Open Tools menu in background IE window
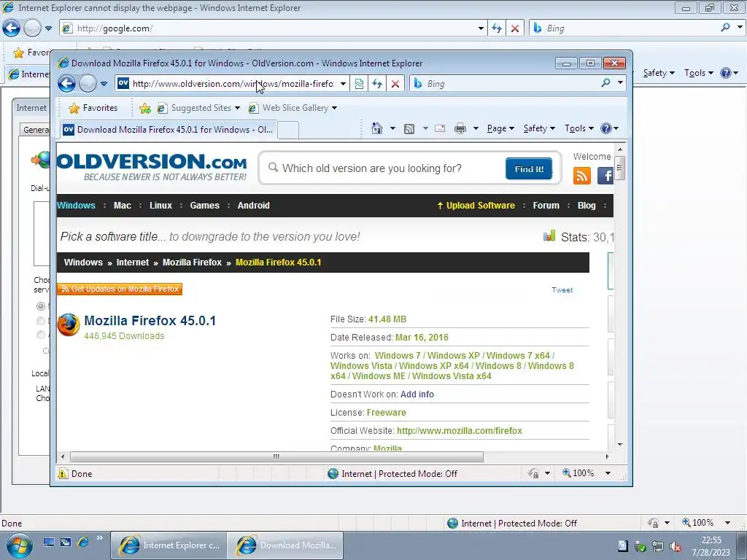The height and width of the screenshot is (560, 747). 698,73
